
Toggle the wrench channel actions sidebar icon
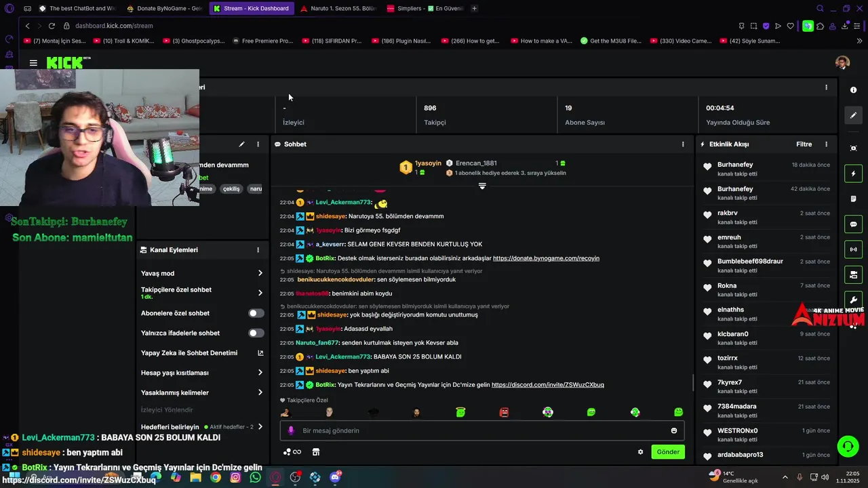pyautogui.click(x=853, y=300)
